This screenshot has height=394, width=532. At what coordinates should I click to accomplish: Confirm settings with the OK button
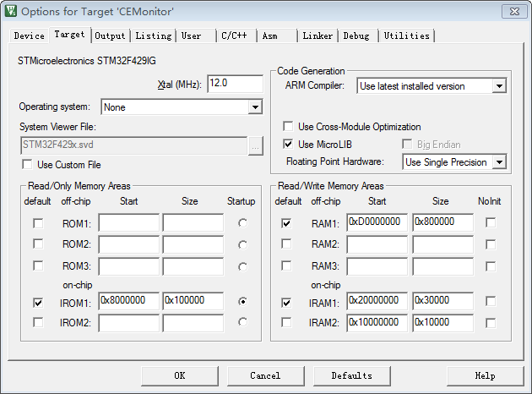(x=180, y=375)
